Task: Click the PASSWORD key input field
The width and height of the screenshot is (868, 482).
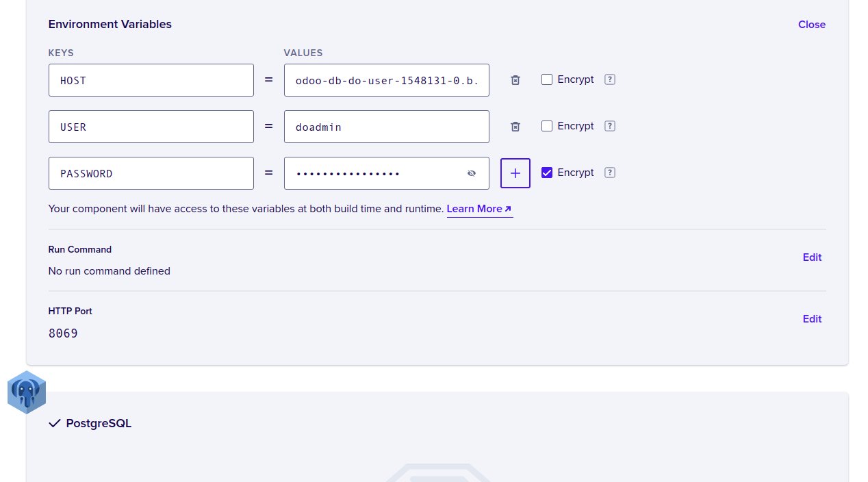Action: click(x=151, y=173)
